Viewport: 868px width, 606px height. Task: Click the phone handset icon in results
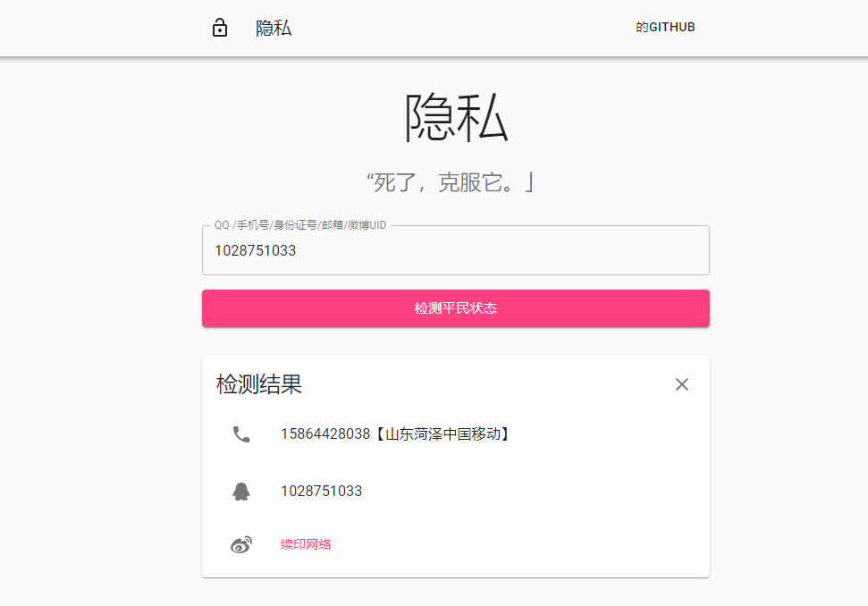tap(241, 434)
